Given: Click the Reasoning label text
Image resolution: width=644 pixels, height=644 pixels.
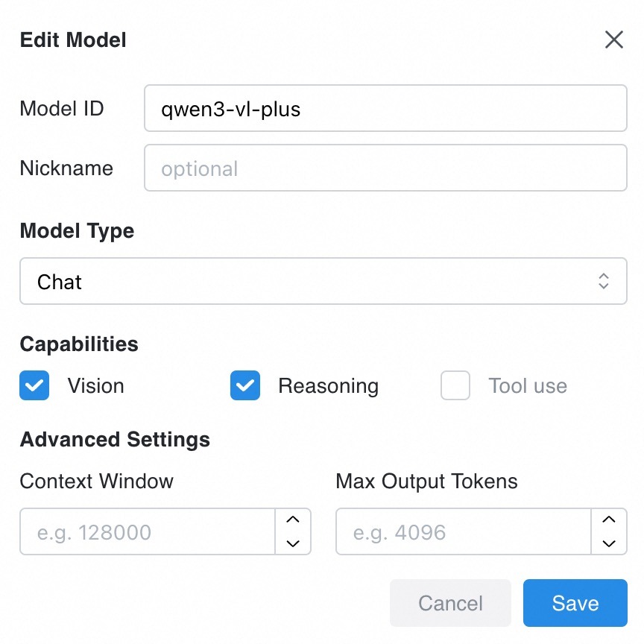Looking at the screenshot, I should [328, 386].
